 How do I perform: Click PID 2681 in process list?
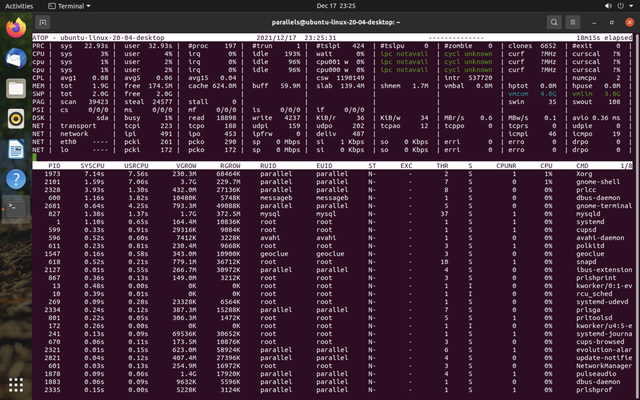[52, 206]
